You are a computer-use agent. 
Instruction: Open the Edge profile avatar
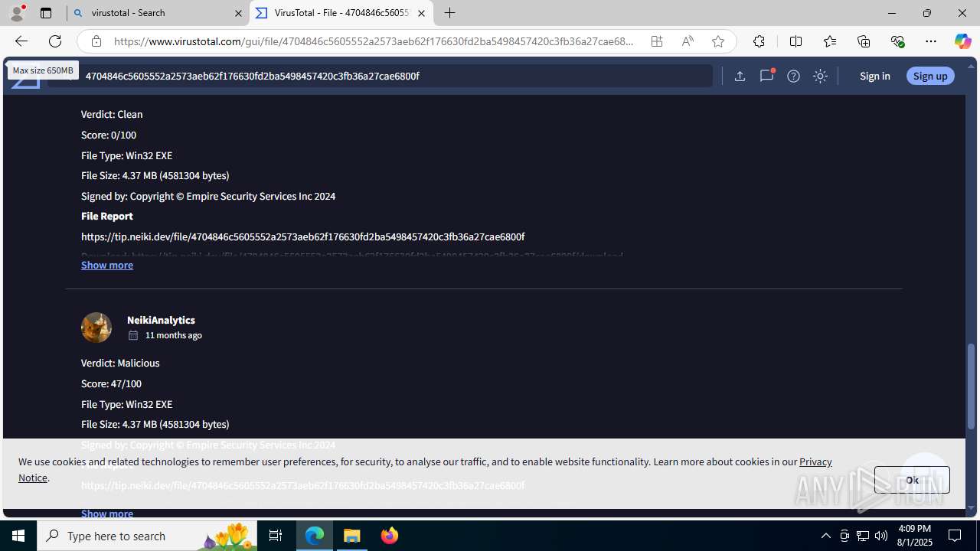17,13
